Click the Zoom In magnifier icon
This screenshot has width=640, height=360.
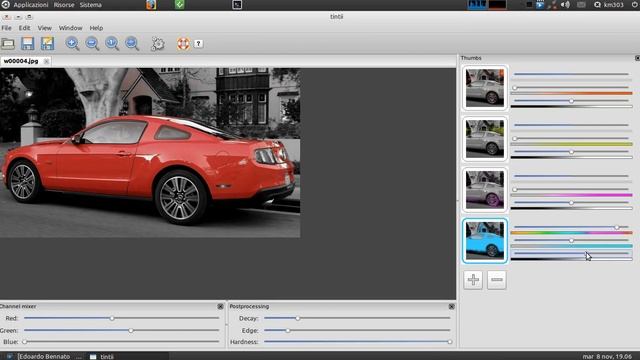click(72, 43)
